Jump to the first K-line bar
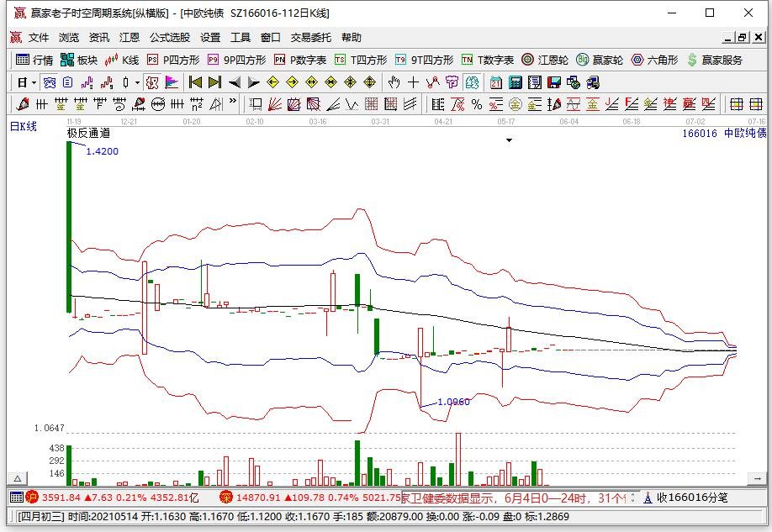Viewport: 772px width, 532px height. point(195,82)
